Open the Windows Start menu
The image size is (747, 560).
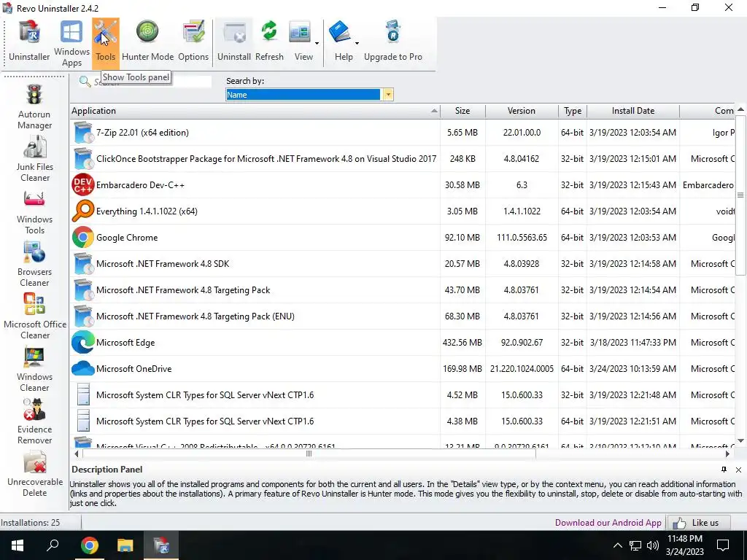(18, 545)
